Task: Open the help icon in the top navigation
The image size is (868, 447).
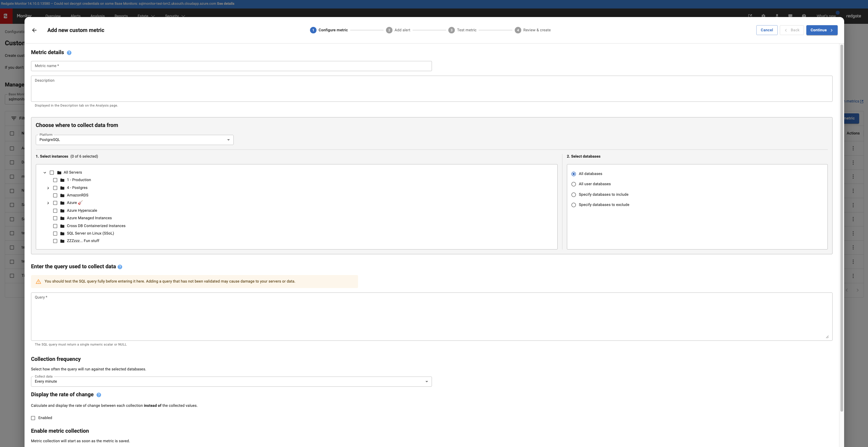Action: point(804,16)
